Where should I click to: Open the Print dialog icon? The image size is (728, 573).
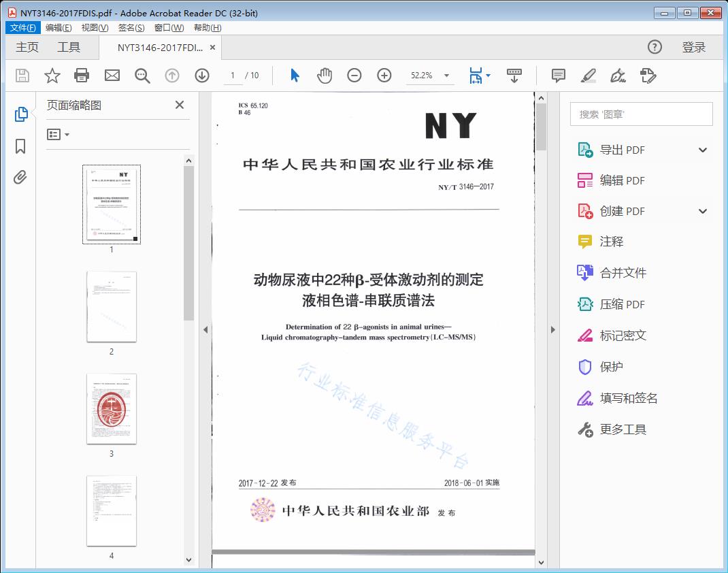(82, 76)
